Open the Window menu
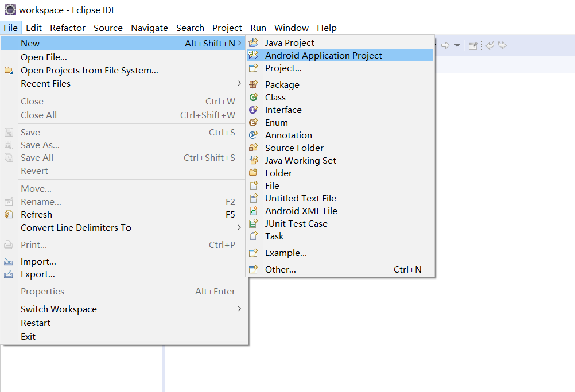The image size is (575, 392). pos(292,28)
